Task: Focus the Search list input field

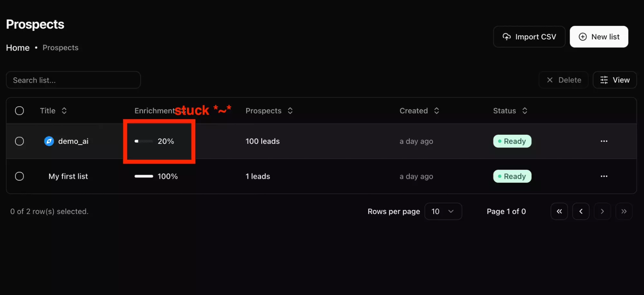Action: [x=73, y=80]
